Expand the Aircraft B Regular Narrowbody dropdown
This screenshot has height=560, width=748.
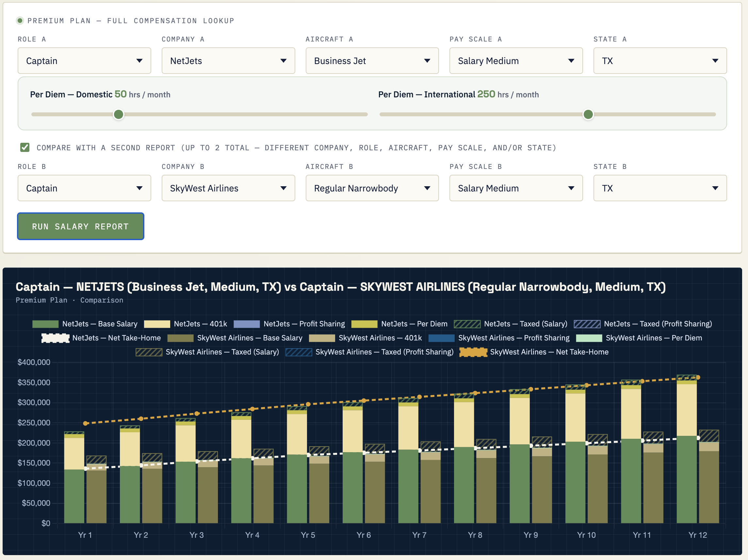pyautogui.click(x=372, y=189)
